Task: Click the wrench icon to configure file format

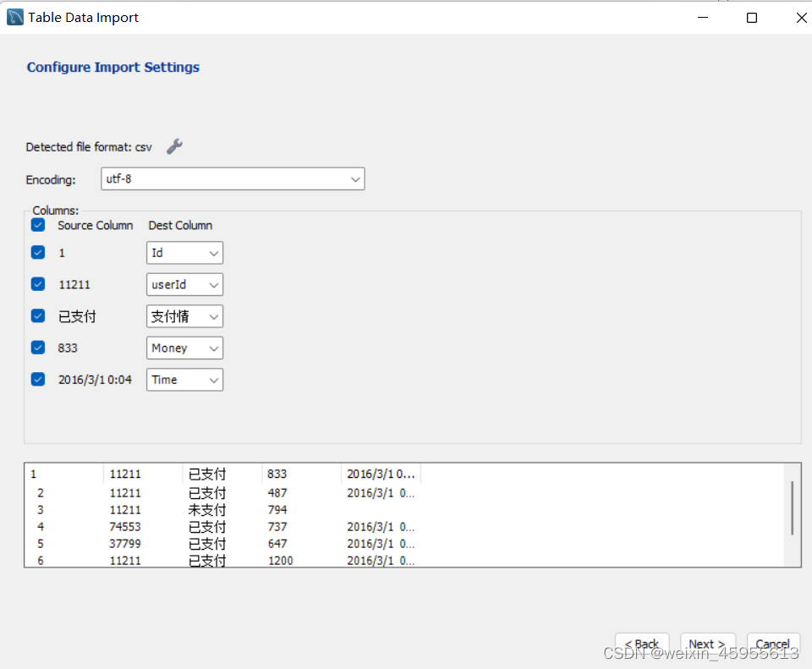Action: (x=174, y=145)
